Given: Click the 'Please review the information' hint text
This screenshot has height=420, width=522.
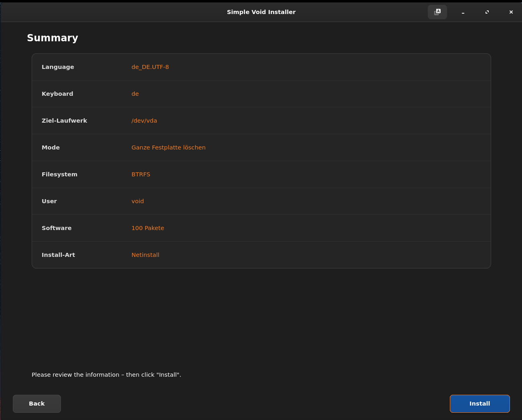Looking at the screenshot, I should 106,375.
